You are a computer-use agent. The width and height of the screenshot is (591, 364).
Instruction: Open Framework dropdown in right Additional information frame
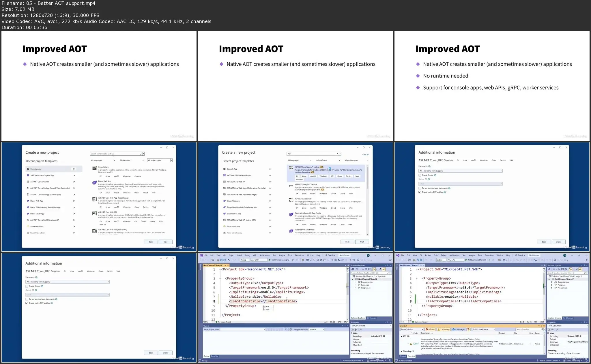click(x=461, y=171)
